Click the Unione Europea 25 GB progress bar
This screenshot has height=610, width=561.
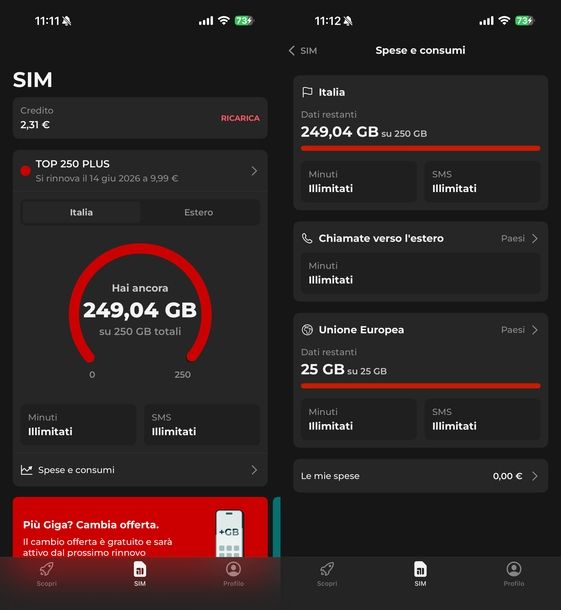421,386
